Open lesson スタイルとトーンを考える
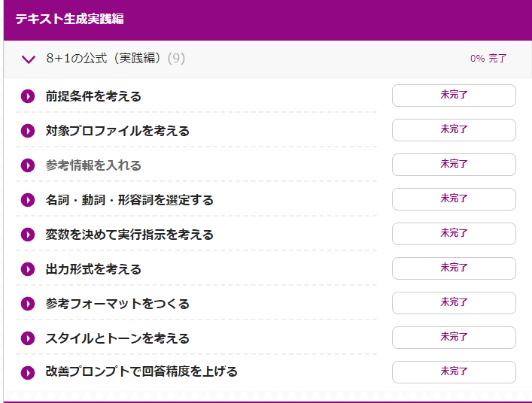 117,338
